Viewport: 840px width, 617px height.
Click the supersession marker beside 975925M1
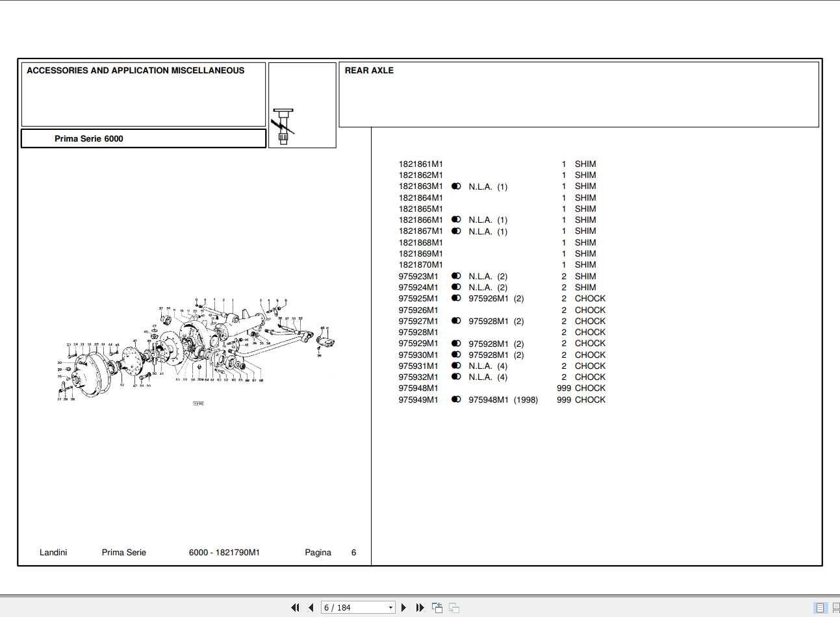click(x=456, y=298)
